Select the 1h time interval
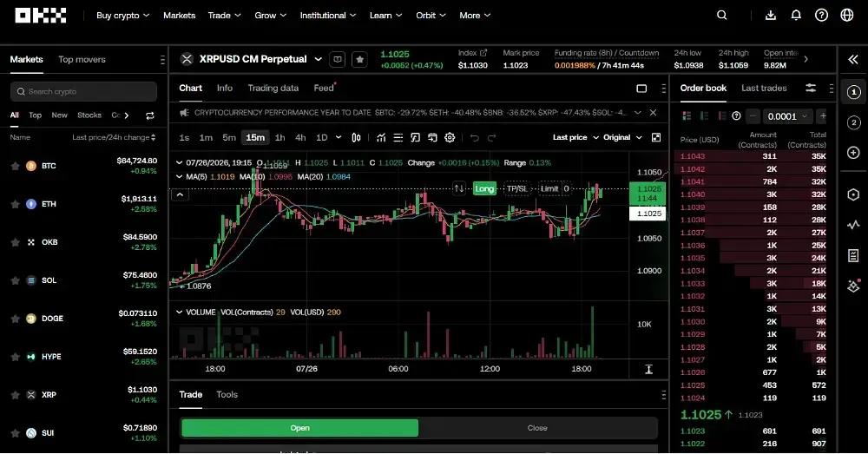The width and height of the screenshot is (868, 454). (x=280, y=137)
